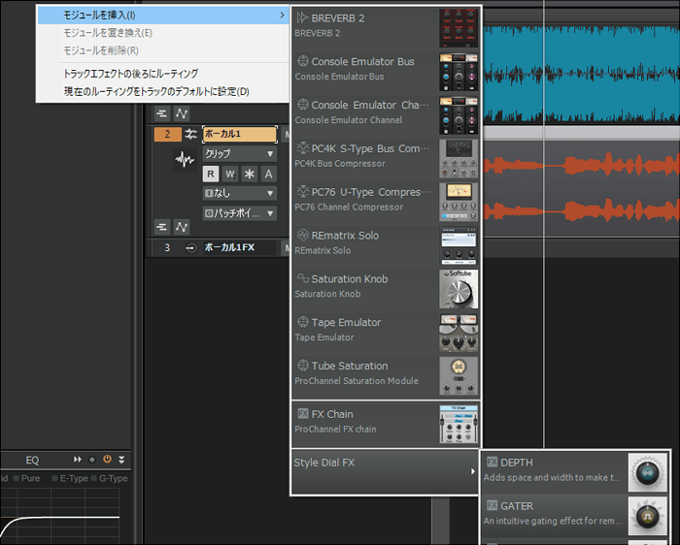
Task: Expand the Style Dial FX submenu
Action: 385,471
